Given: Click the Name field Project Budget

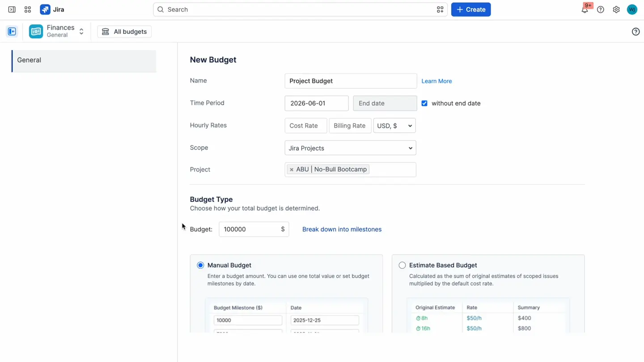Looking at the screenshot, I should click(x=351, y=81).
